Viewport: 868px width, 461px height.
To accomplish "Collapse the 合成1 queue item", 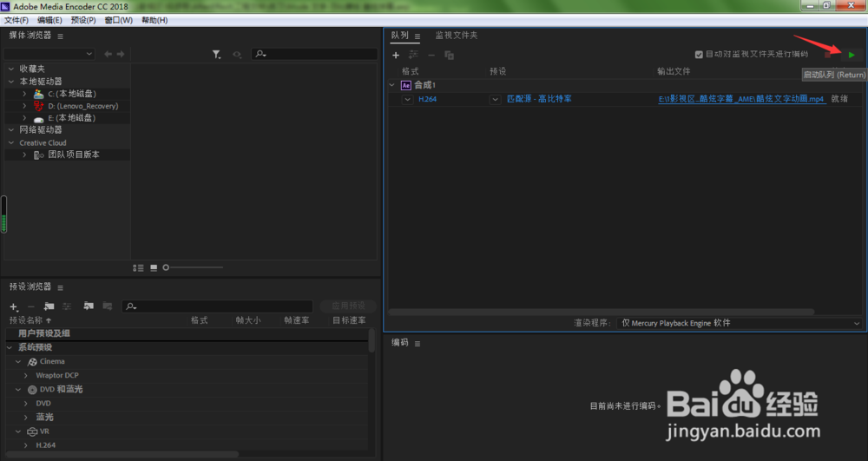I will pos(392,85).
